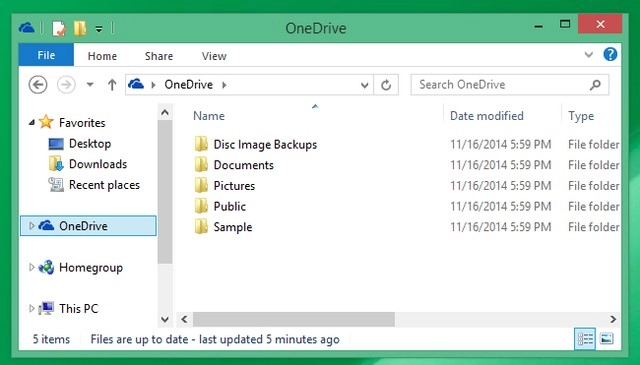Select OneDrive in the navigation pane
Image resolution: width=640 pixels, height=365 pixels.
click(83, 226)
